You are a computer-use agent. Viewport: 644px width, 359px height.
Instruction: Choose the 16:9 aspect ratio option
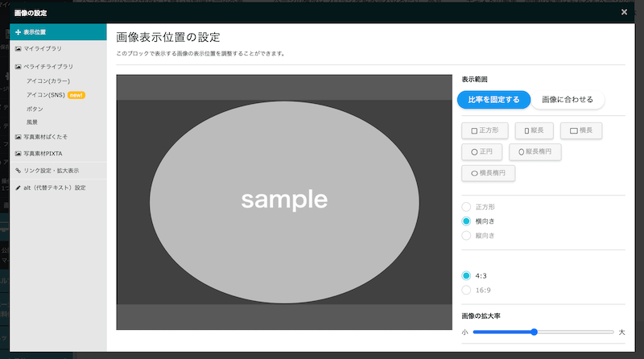(x=466, y=290)
